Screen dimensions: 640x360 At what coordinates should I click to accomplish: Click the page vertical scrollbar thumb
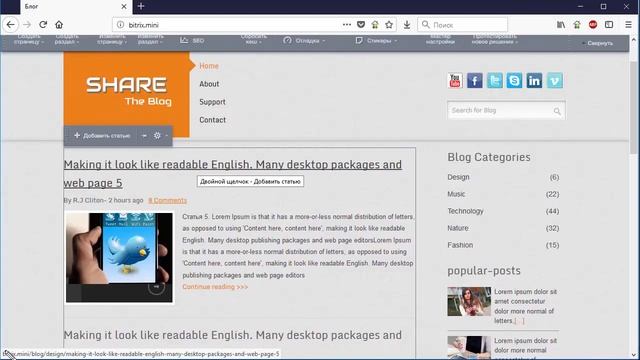[633, 108]
